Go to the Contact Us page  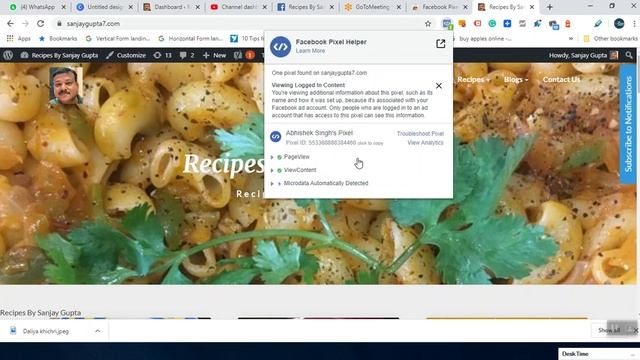(x=561, y=80)
